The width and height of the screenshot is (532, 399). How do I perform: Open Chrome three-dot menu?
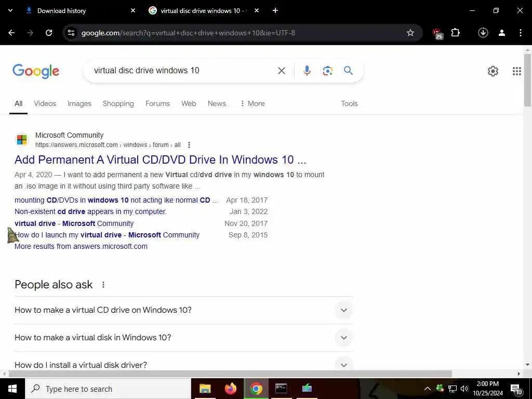(521, 33)
